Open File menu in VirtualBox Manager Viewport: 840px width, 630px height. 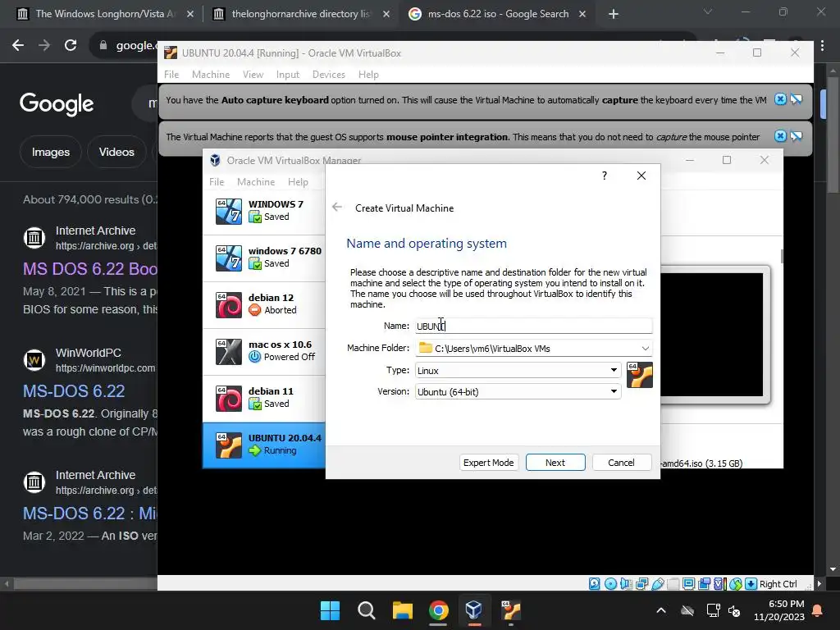coord(217,181)
